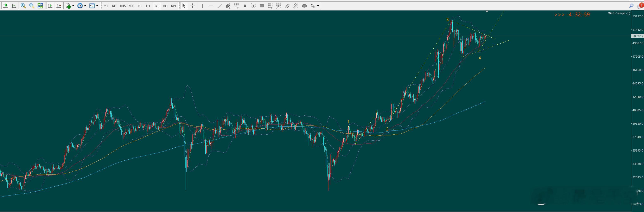Open the chat notifications with red badge
The height and width of the screenshot is (212, 644).
640,6
